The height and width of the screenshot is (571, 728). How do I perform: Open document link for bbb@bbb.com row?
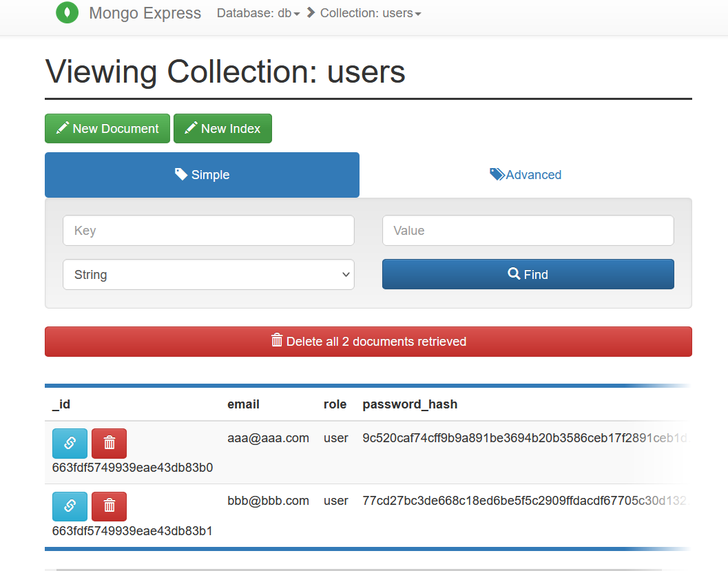tap(70, 506)
